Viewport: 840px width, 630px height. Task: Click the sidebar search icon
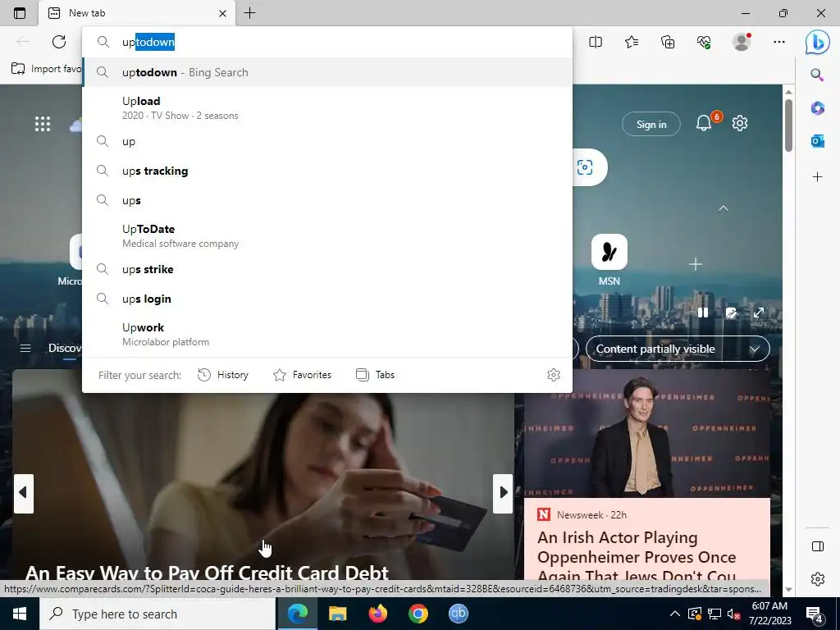click(x=817, y=75)
